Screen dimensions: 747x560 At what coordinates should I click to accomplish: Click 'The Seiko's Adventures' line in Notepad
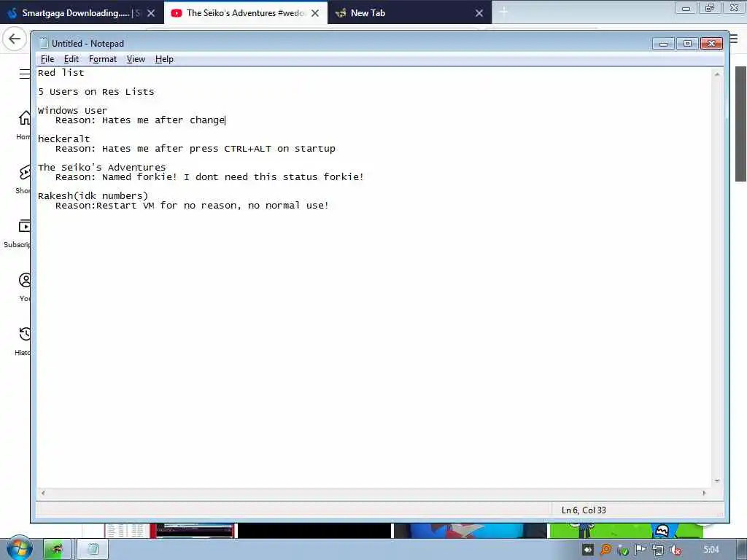(x=102, y=168)
